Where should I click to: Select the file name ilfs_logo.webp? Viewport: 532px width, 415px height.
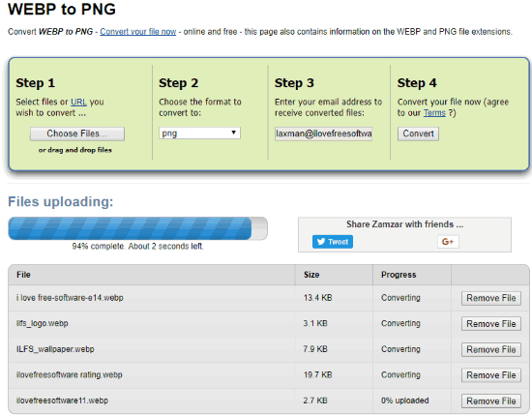42,323
